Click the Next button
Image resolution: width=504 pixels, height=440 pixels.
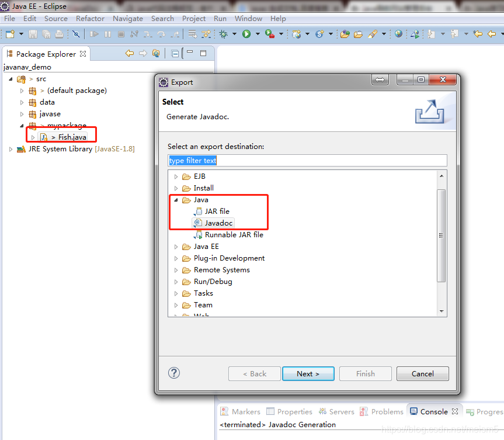pos(308,374)
